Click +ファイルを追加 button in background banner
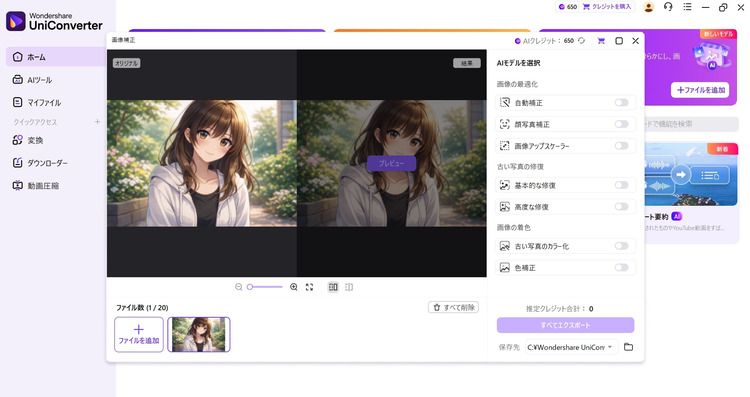This screenshot has height=397, width=750. (700, 90)
